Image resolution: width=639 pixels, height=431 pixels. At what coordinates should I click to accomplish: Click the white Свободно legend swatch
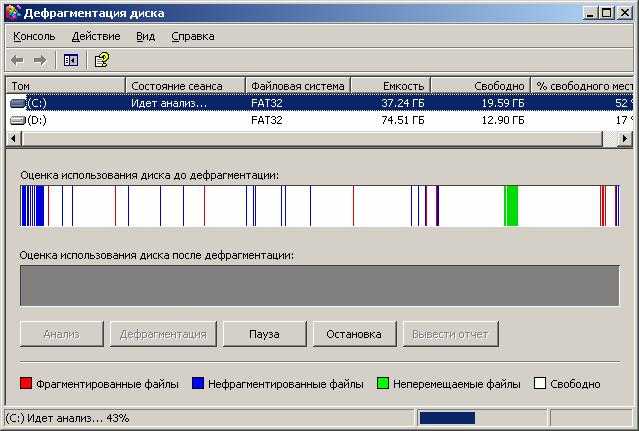(x=540, y=383)
